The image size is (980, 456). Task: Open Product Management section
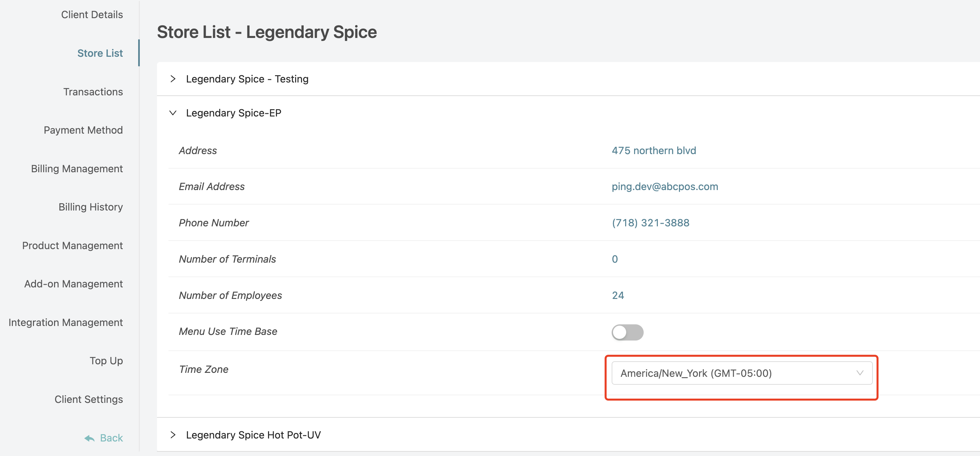tap(72, 245)
